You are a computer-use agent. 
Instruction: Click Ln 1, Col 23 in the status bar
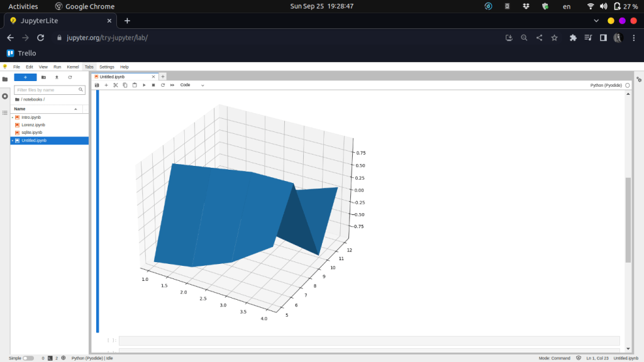tap(597, 358)
